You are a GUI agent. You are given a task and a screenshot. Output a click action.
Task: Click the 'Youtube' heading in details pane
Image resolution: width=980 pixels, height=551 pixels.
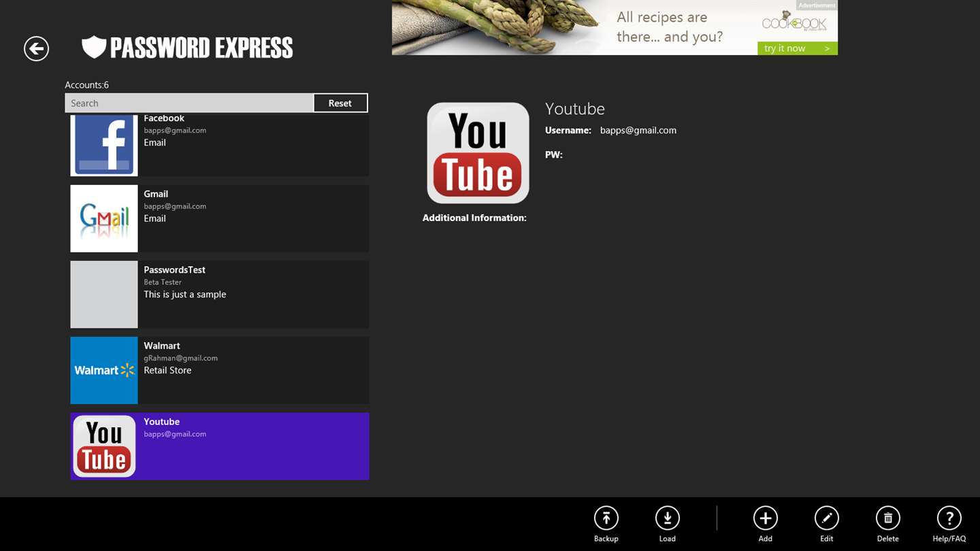[575, 109]
